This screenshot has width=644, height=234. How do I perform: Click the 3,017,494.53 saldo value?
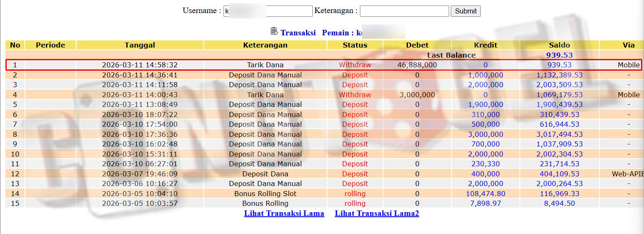559,134
